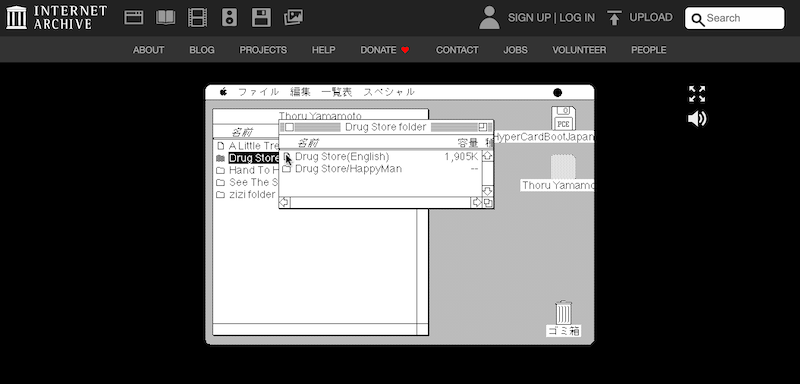Open the Software floppy disk icon
Viewport: 800px width, 384px height.
point(261,17)
